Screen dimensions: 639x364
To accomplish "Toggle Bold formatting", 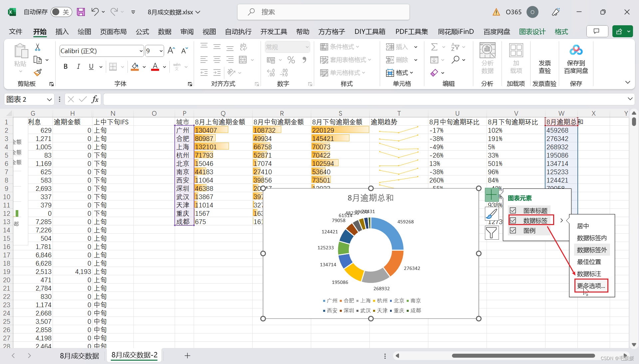I will 66,66.
